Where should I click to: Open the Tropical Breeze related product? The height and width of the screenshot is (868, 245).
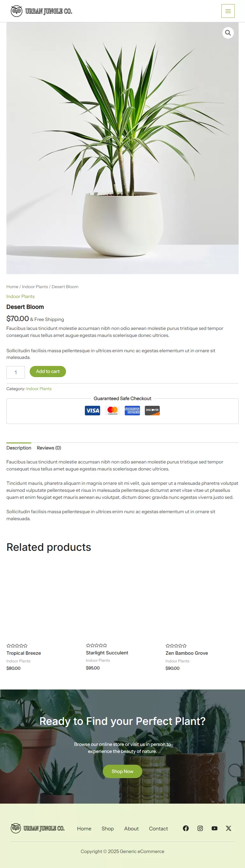point(24,653)
